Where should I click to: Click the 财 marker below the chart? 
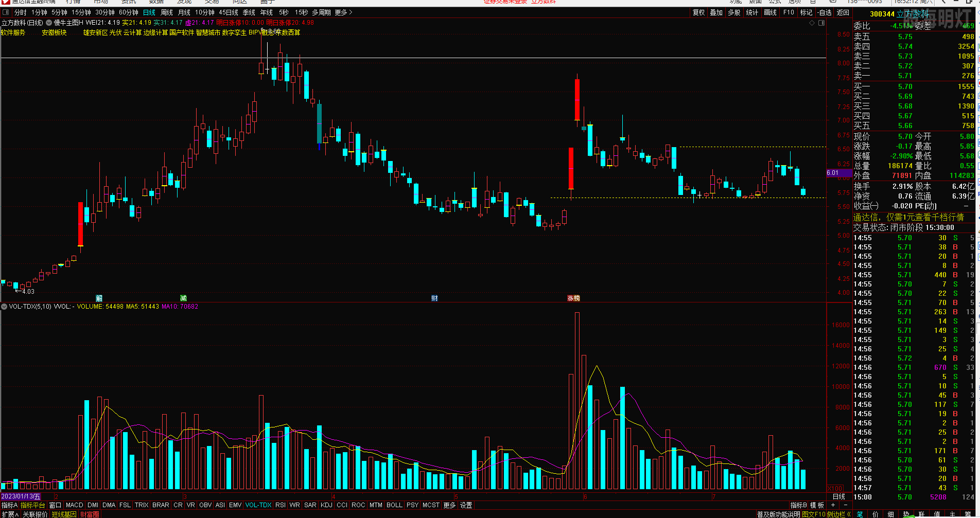434,298
